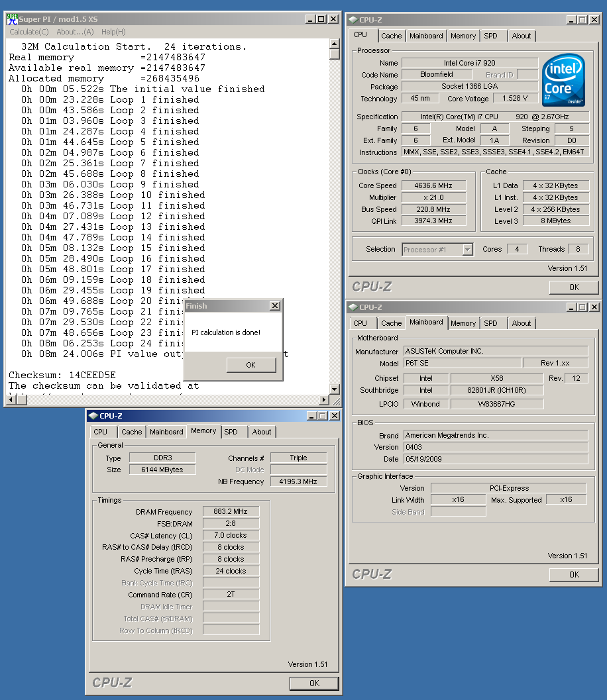Click the Channels # value Triple
The width and height of the screenshot is (607, 700).
tap(298, 458)
